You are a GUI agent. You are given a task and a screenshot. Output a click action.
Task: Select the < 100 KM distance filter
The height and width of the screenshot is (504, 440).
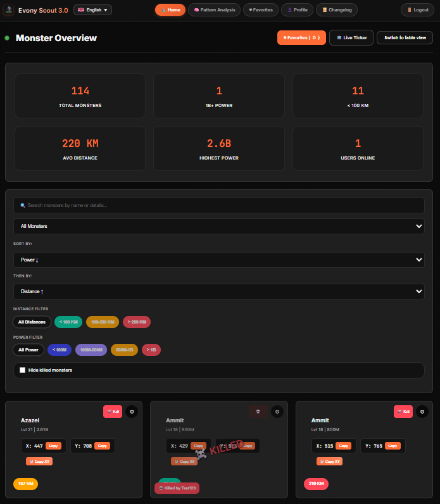pyautogui.click(x=68, y=322)
